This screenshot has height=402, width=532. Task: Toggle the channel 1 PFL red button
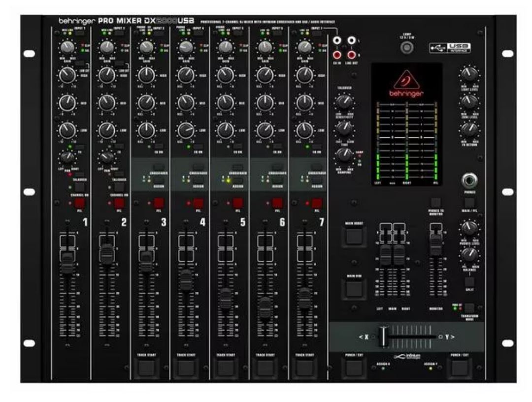click(80, 203)
